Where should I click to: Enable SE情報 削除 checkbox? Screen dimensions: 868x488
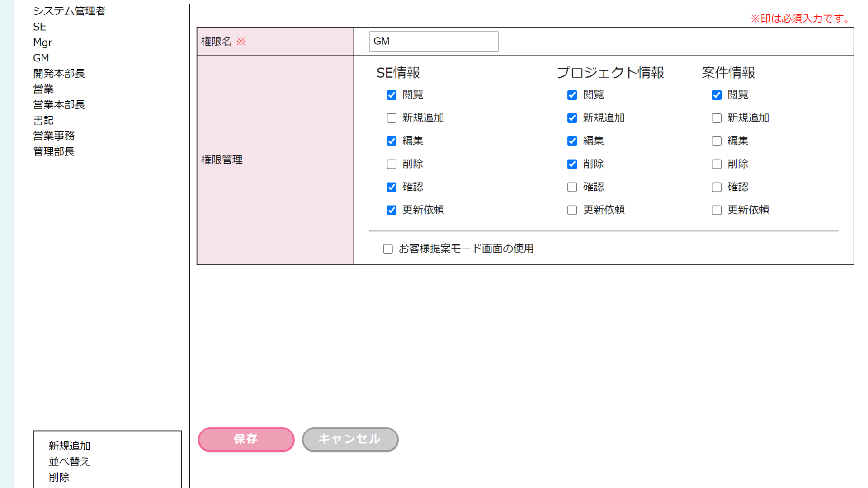click(x=392, y=164)
